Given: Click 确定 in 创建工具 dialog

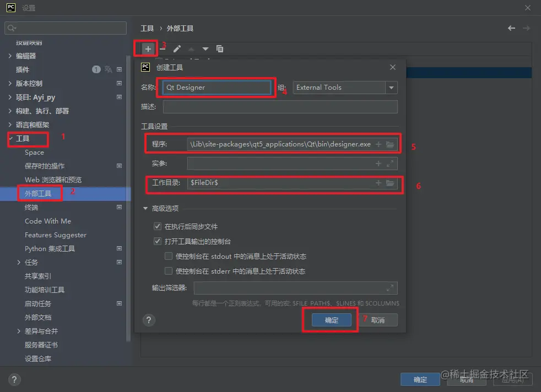Looking at the screenshot, I should tap(332, 320).
